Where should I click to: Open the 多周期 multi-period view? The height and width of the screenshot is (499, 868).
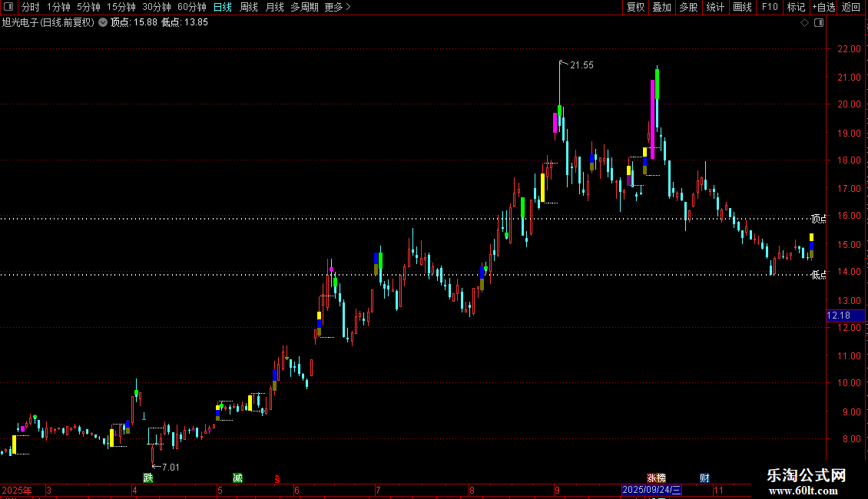click(304, 7)
